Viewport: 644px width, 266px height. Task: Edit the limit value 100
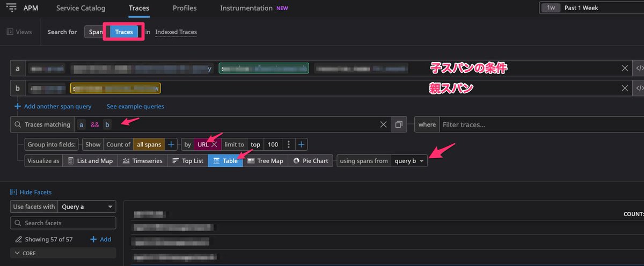[273, 144]
